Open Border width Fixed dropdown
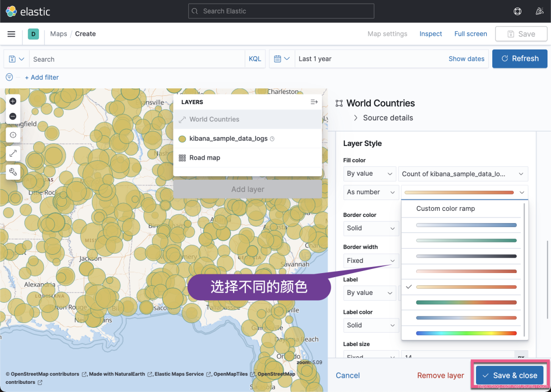551x392 pixels. point(371,261)
